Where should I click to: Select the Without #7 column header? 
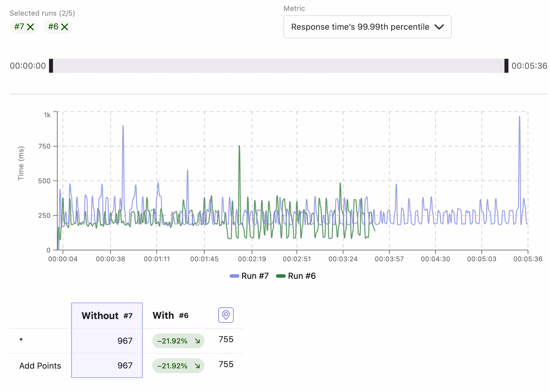(107, 316)
